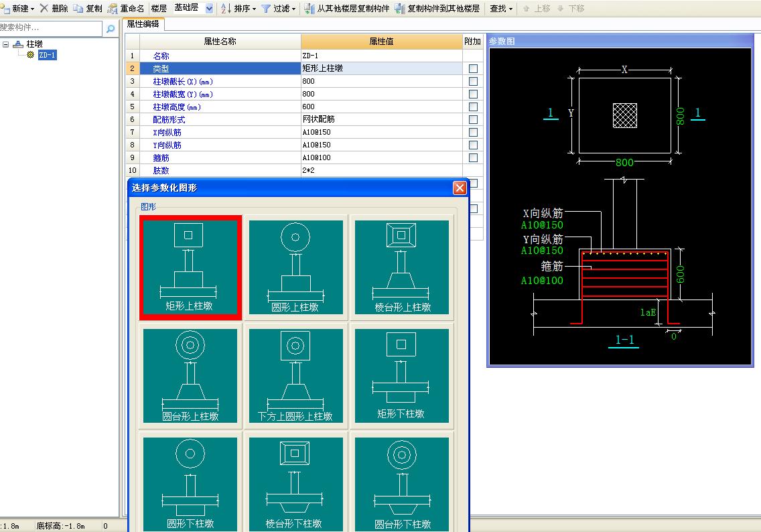Click the 过滤 filter funnel icon
761x532 pixels.
pos(266,8)
